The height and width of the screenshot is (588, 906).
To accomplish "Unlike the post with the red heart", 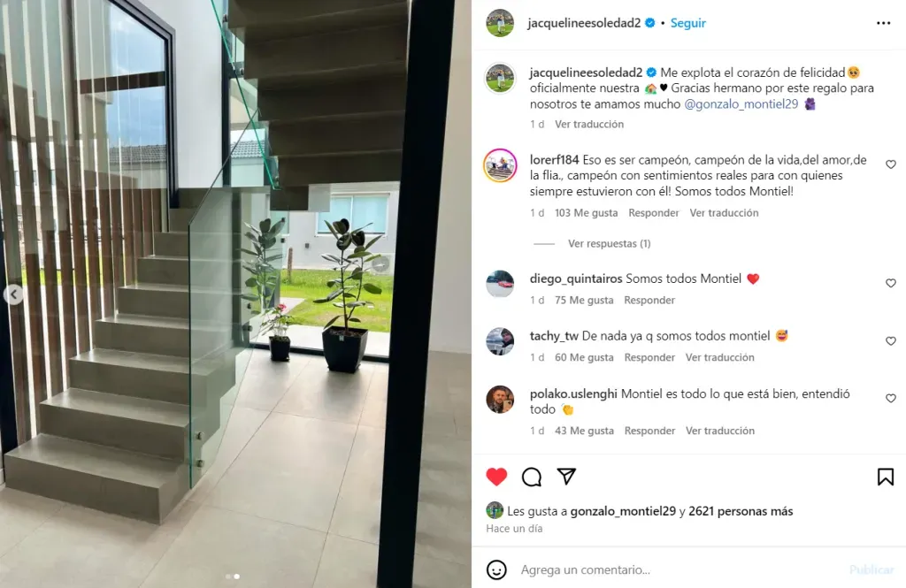I will (496, 477).
